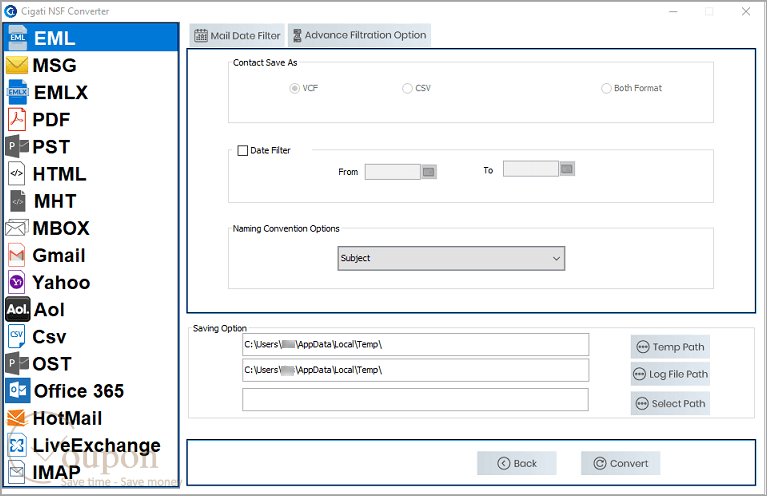
Task: Choose the MSG envelope icon
Action: tap(17, 65)
